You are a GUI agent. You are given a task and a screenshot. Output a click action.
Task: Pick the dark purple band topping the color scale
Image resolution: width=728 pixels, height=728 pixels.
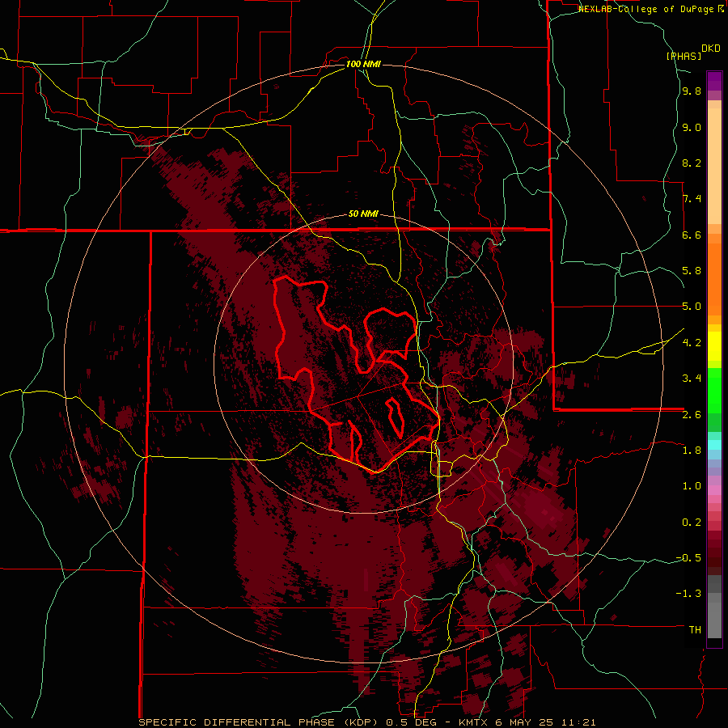(x=714, y=81)
